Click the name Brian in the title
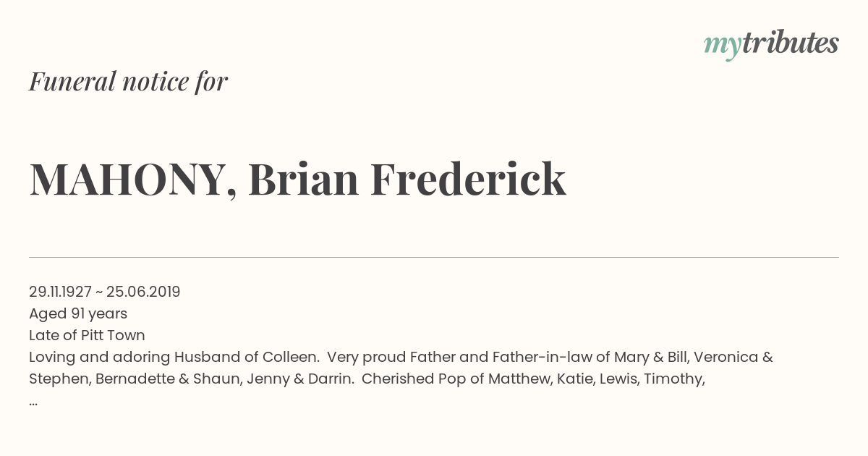This screenshot has height=456, width=868. pos(303,180)
